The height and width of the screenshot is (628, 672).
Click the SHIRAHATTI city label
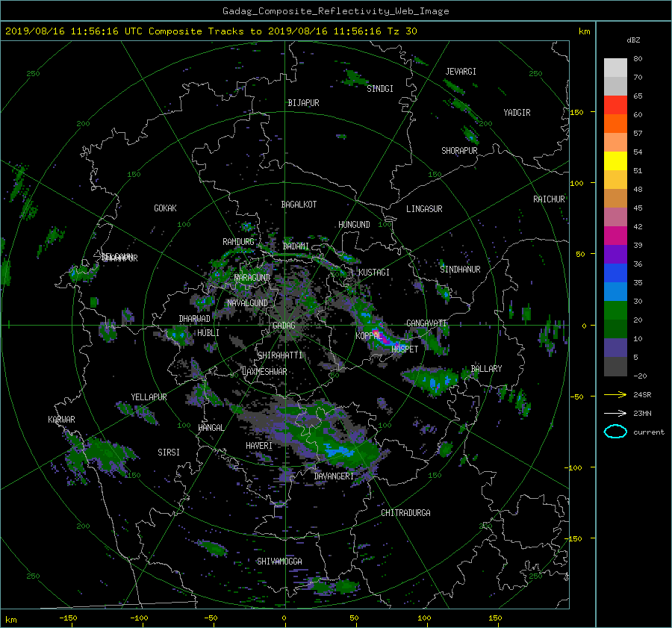coord(280,355)
